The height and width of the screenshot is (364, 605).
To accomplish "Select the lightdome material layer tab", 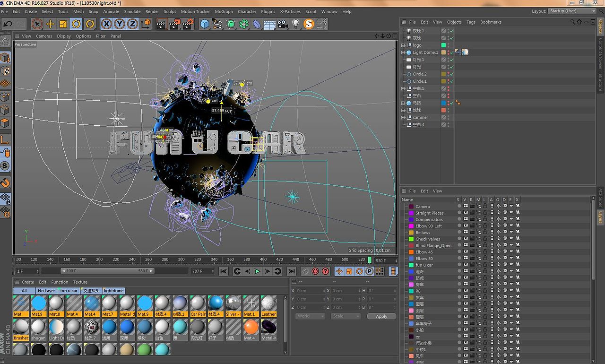I will (x=114, y=291).
